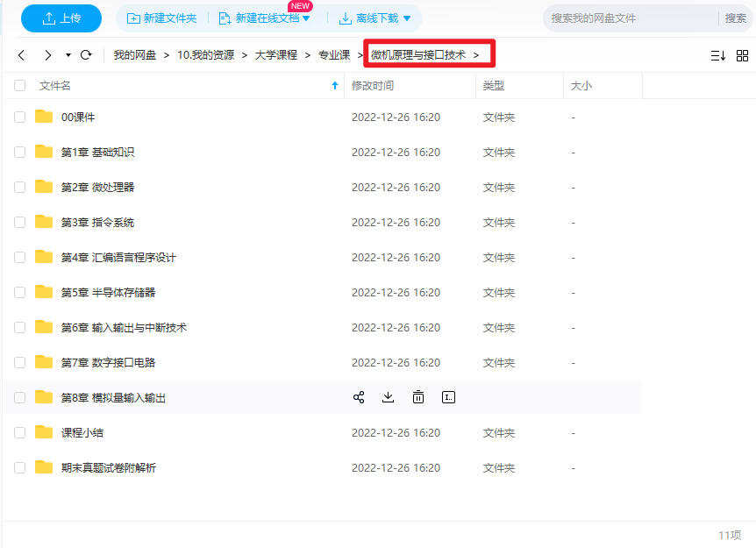Check the box for 00课件

(20, 117)
